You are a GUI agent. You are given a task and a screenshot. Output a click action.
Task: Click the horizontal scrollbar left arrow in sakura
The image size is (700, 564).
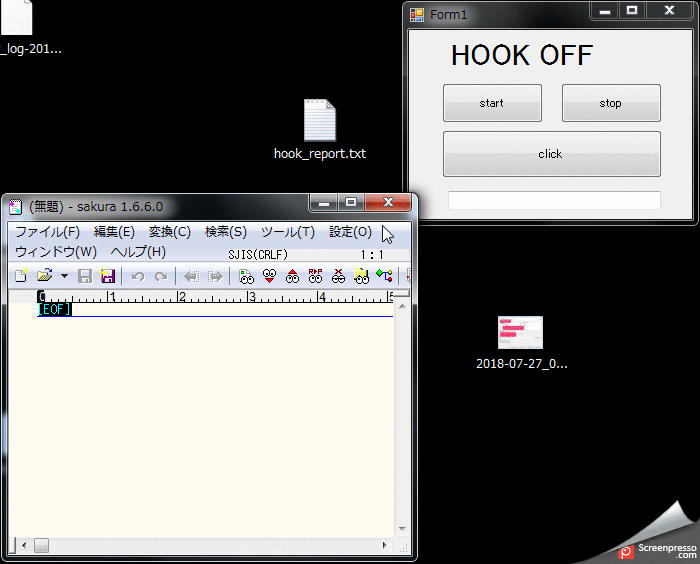24,545
